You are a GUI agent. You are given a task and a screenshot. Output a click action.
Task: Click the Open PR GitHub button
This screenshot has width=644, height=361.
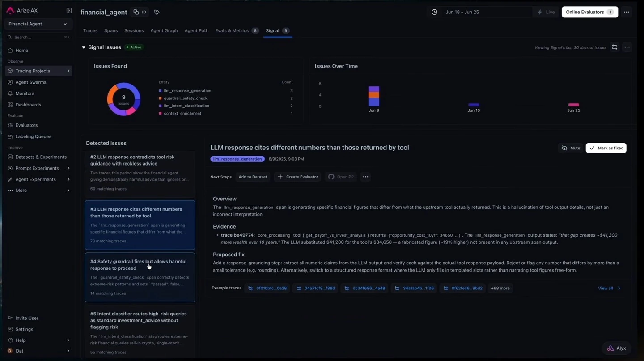coord(341,177)
